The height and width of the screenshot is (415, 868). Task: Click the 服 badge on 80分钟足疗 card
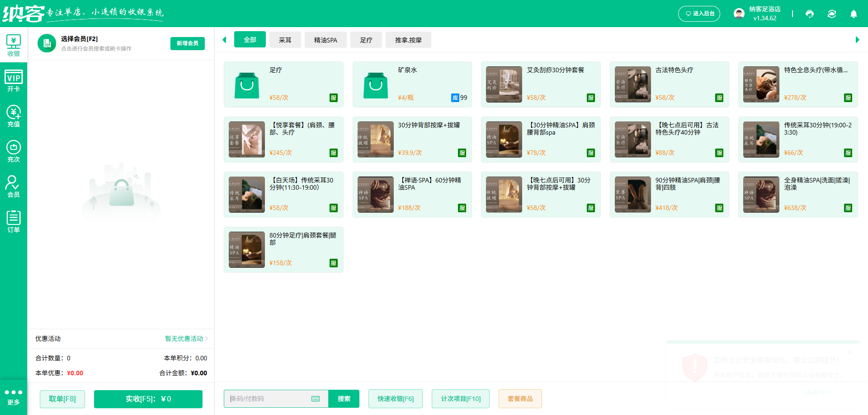pyautogui.click(x=334, y=263)
